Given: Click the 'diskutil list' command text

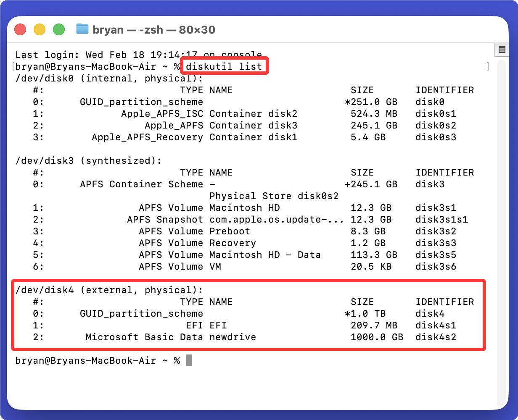Looking at the screenshot, I should (x=224, y=66).
